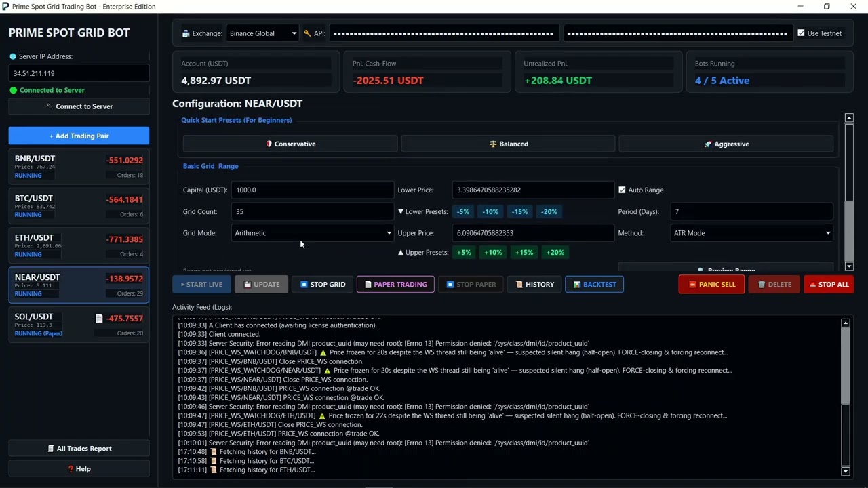868x488 pixels.
Task: Click the API key icon
Action: pyautogui.click(x=307, y=33)
